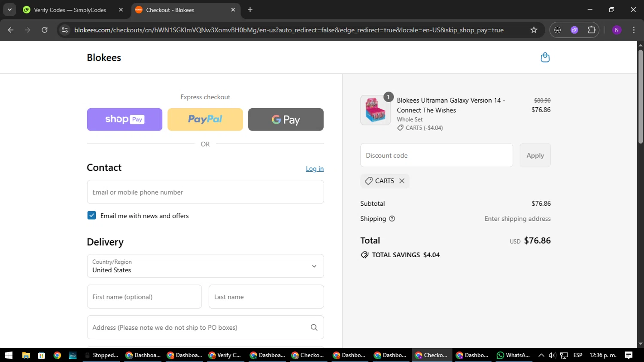Screen dimensions: 644x362
Task: Switch to the Stopped... taskbar window
Action: [101, 355]
